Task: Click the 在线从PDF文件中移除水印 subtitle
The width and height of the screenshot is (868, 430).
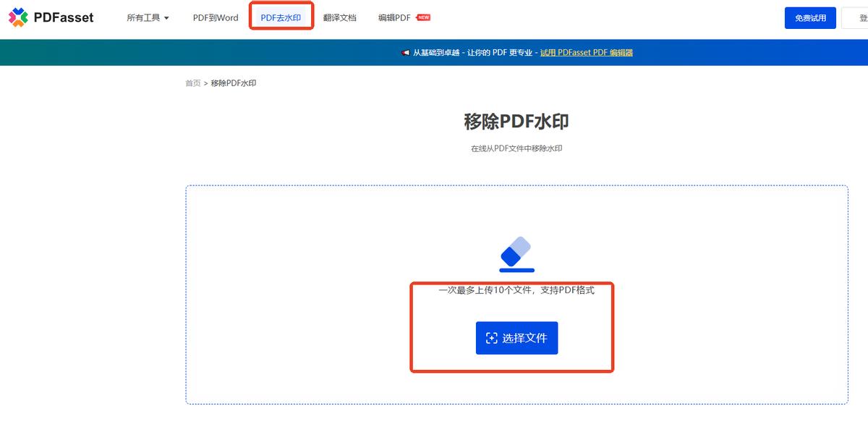Action: tap(516, 148)
